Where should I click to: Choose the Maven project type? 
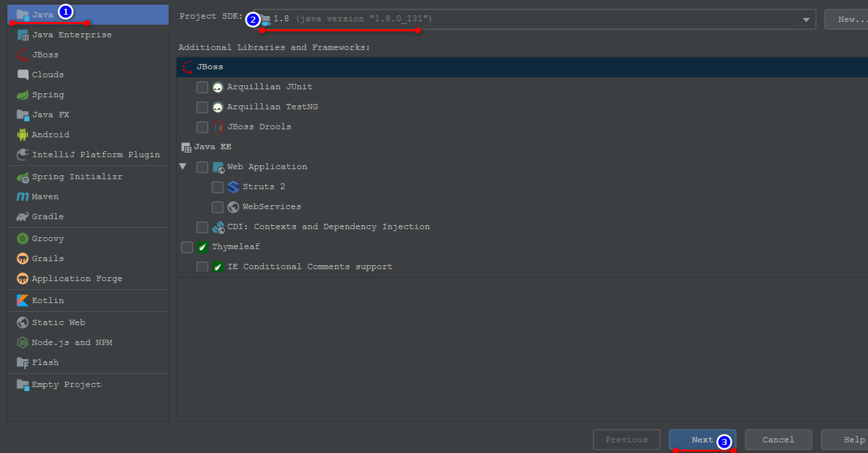[88, 197]
